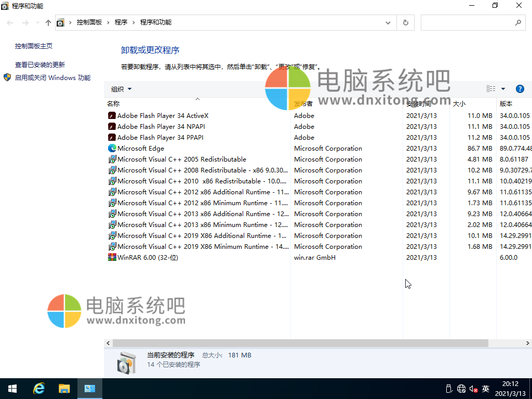Click 查看已安装的更新 link
The width and height of the screenshot is (532, 399).
40,65
